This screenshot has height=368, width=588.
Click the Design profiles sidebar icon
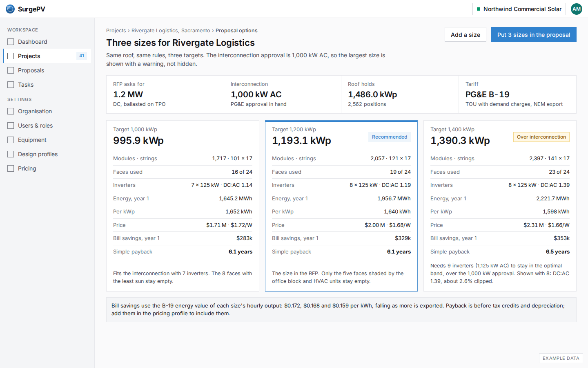[11, 154]
